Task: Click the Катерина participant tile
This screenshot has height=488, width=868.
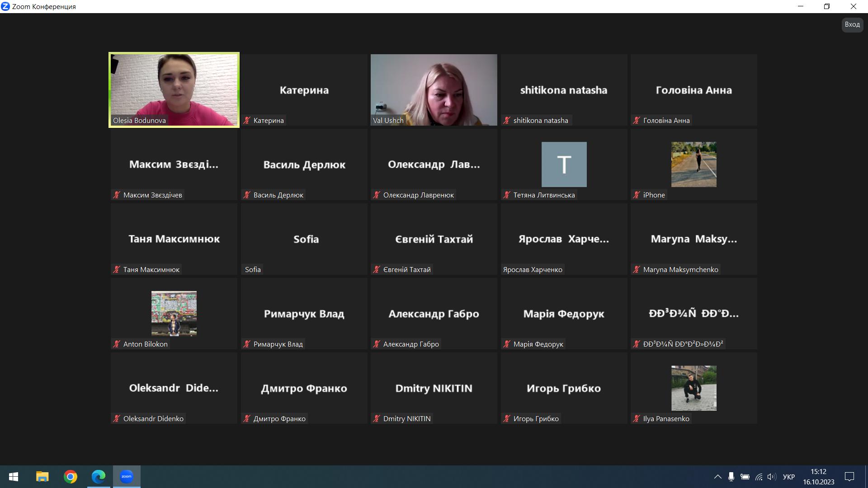Action: (304, 90)
